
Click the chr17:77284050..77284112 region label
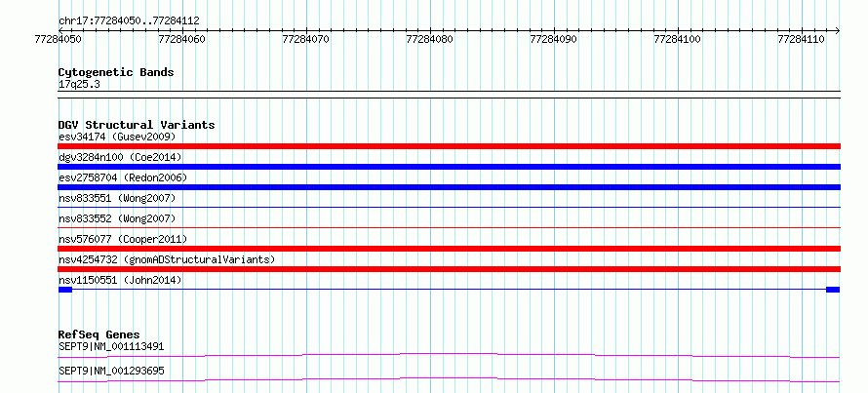pos(129,21)
